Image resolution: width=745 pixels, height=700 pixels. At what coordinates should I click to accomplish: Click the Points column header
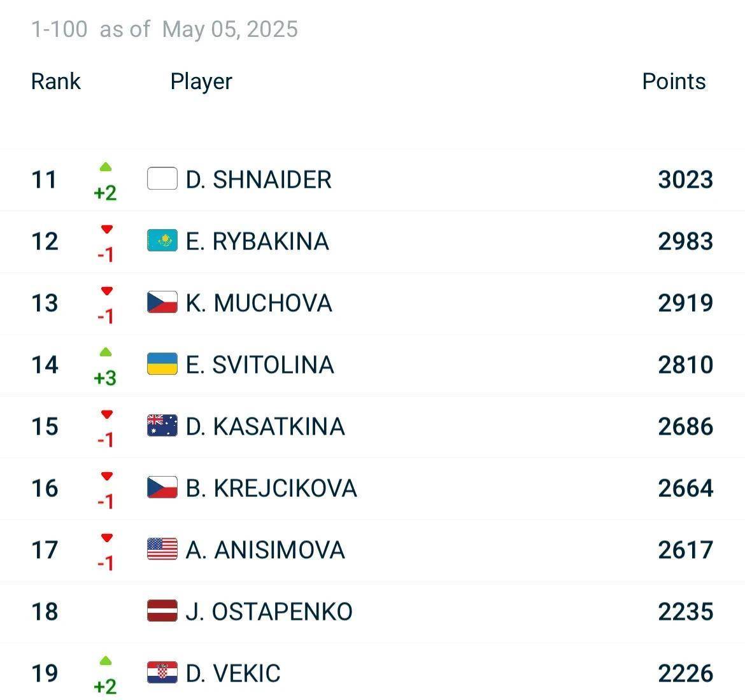click(x=674, y=81)
